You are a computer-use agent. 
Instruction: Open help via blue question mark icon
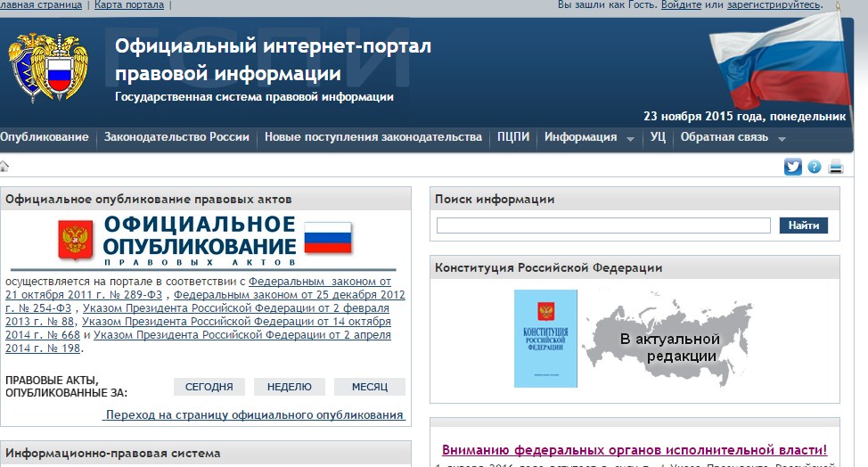[x=815, y=166]
